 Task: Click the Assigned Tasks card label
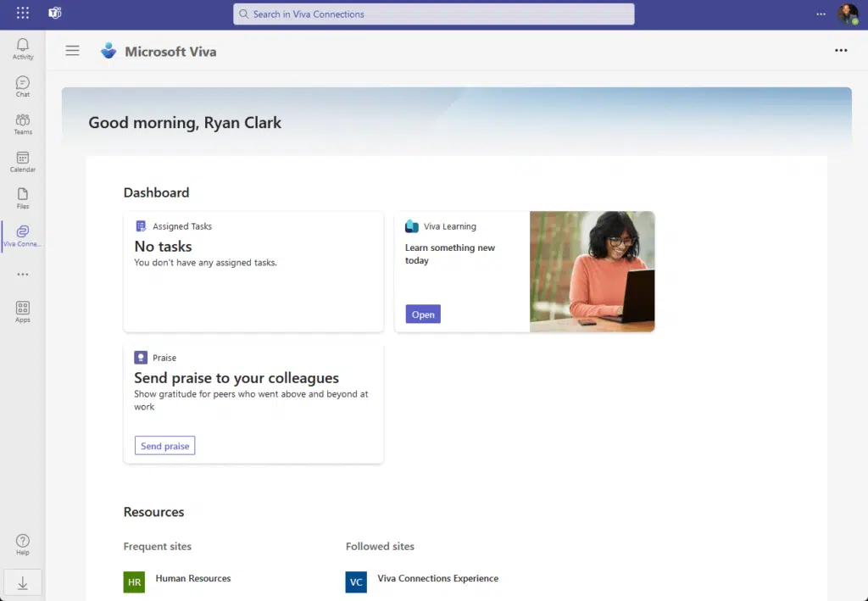[182, 226]
